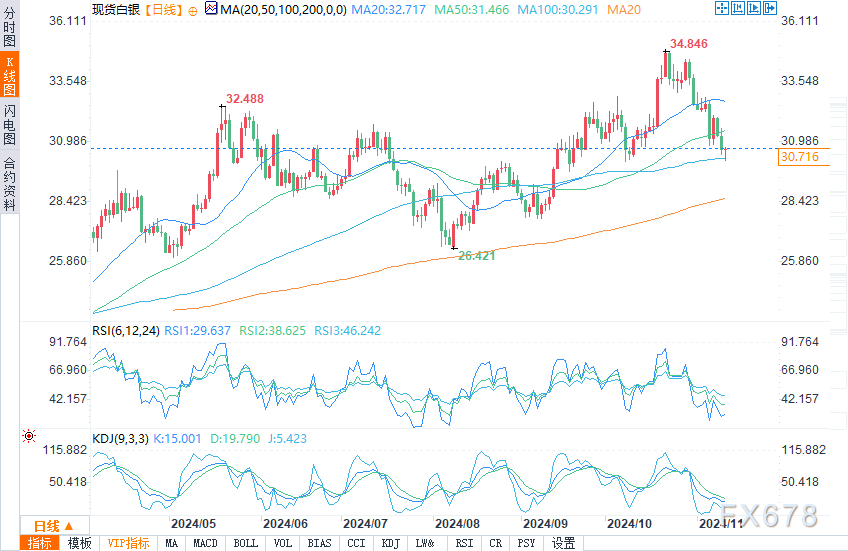This screenshot has width=848, height=551.
Task: Click the RSI2:38.625 value
Action: (x=273, y=330)
